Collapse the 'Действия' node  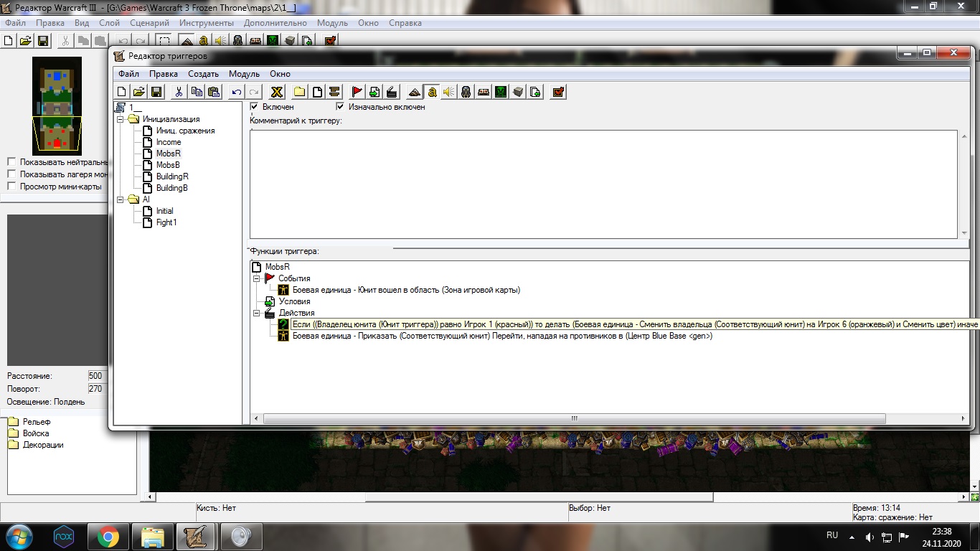tap(257, 313)
